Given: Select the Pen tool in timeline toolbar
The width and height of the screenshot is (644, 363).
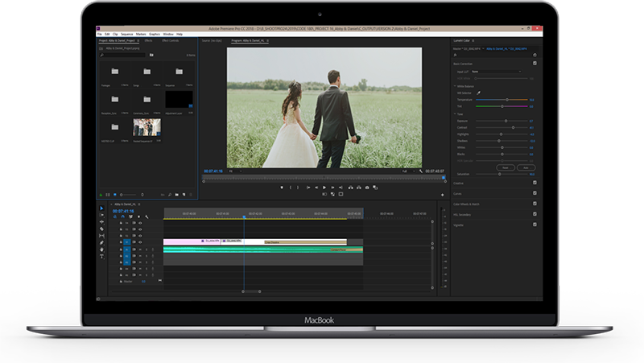Looking at the screenshot, I should [x=101, y=243].
